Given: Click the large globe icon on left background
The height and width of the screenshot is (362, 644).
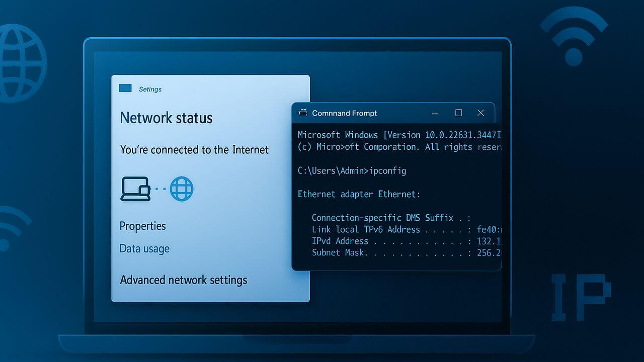Looking at the screenshot, I should coord(21,63).
